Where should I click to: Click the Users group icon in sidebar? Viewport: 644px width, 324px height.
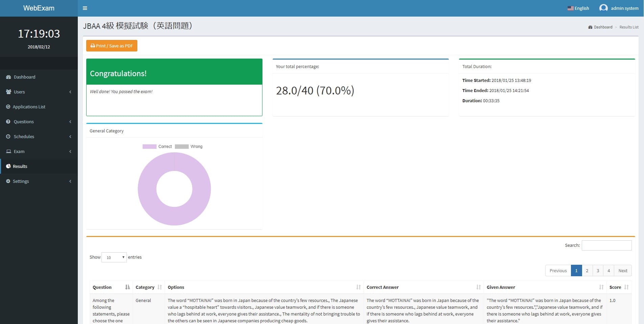tap(8, 92)
